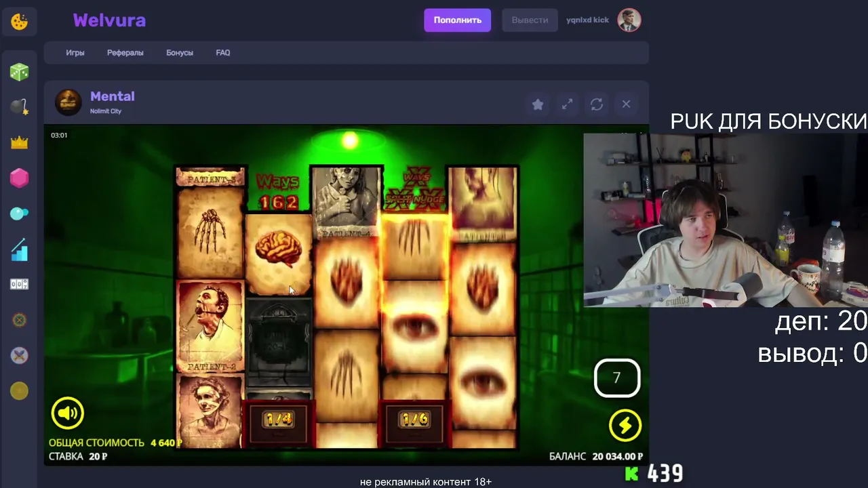Open the user profile avatar
868x488 pixels.
pyautogui.click(x=629, y=20)
